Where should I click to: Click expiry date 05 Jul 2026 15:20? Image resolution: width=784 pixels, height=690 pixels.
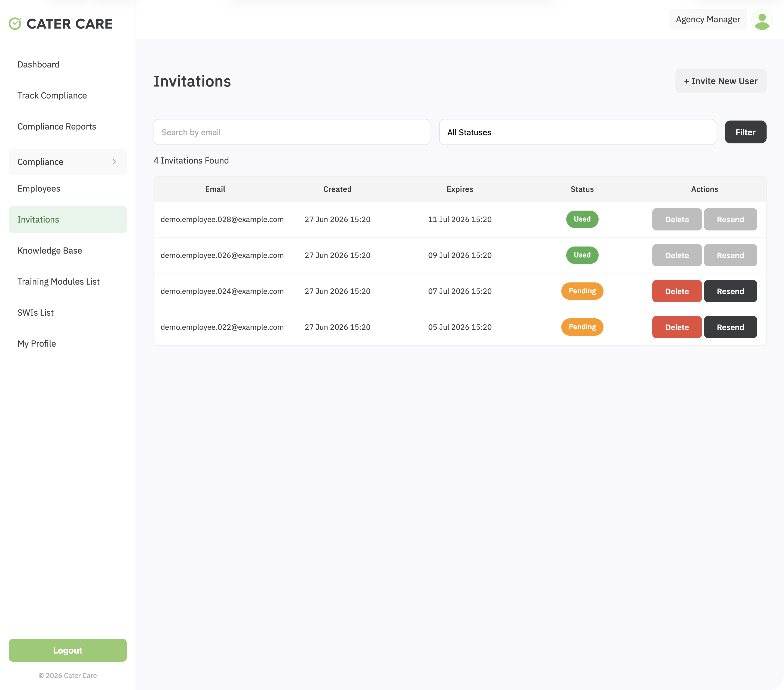[x=460, y=327]
